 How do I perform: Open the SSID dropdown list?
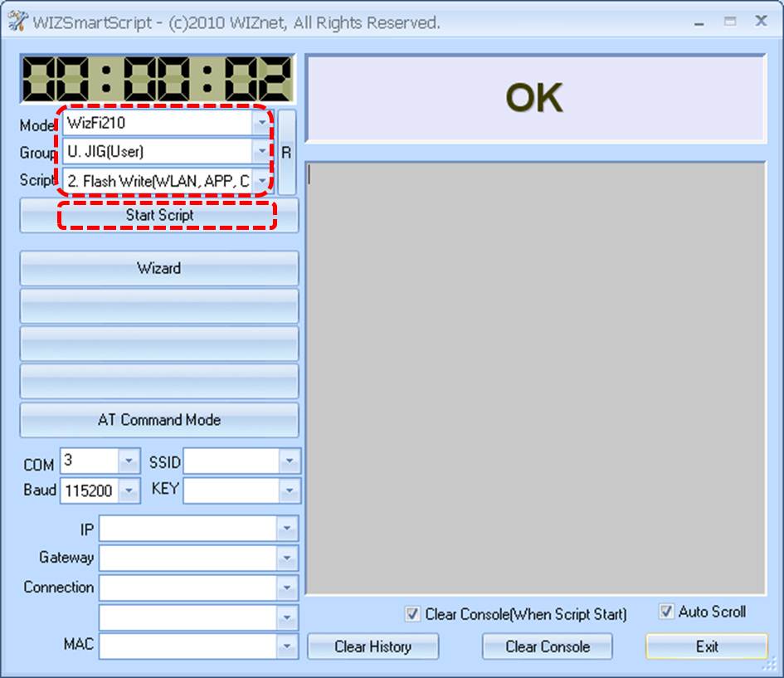(289, 461)
